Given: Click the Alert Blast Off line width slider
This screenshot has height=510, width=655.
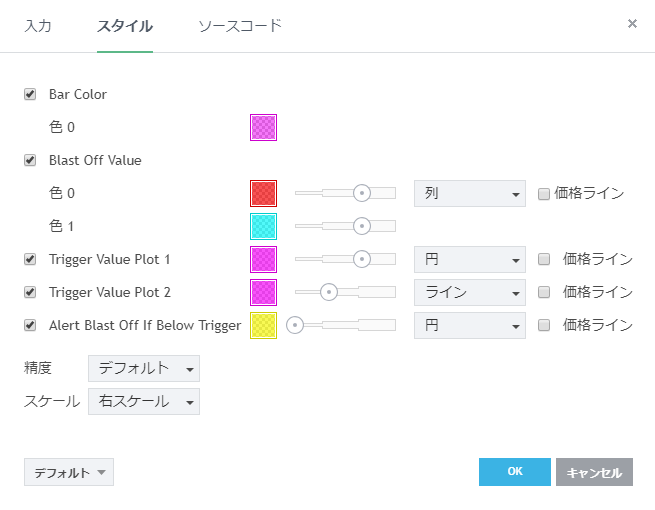Looking at the screenshot, I should pos(340,325).
